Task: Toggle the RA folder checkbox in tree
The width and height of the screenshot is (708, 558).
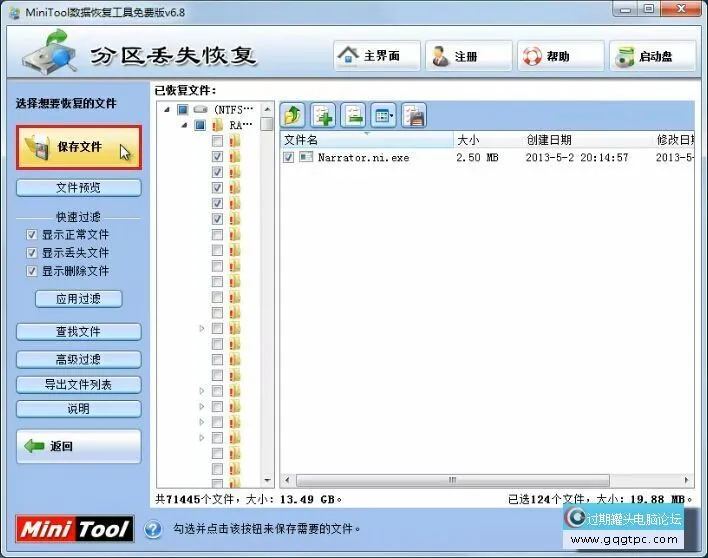Action: (200, 125)
